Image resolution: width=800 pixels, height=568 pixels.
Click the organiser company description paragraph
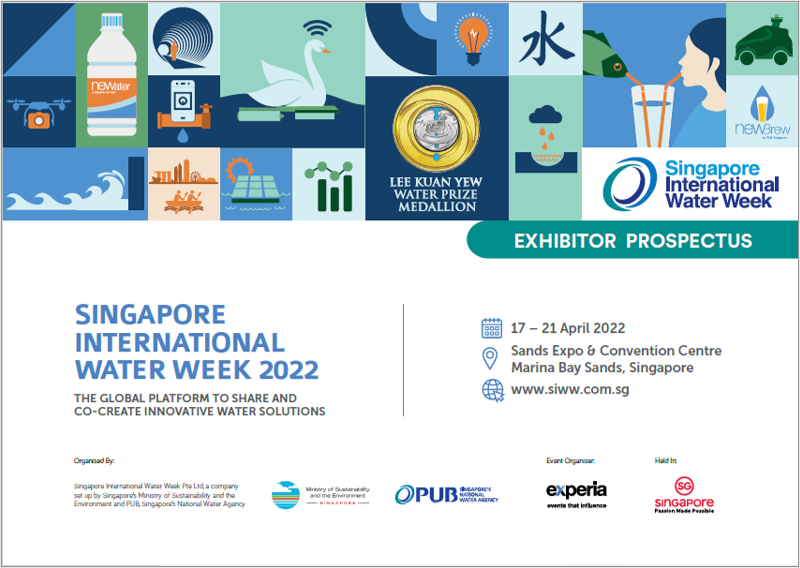(x=159, y=495)
